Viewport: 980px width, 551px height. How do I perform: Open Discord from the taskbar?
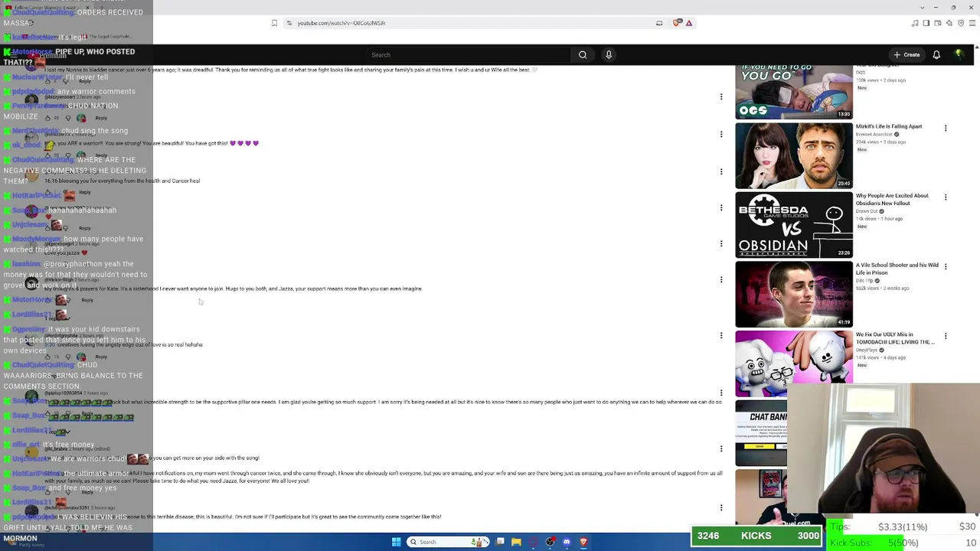(567, 542)
